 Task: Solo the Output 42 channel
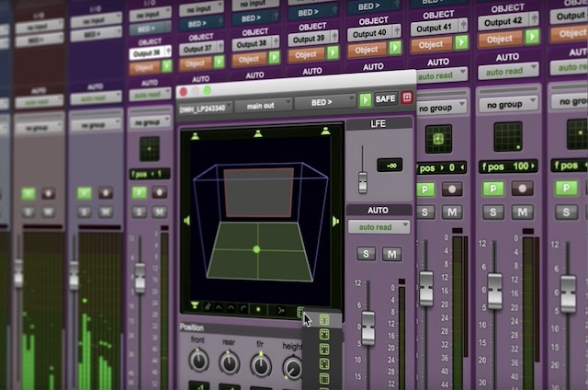[x=493, y=212]
